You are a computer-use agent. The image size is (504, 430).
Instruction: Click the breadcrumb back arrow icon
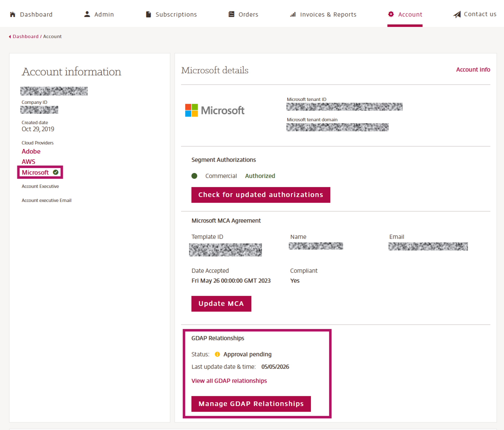pos(10,36)
